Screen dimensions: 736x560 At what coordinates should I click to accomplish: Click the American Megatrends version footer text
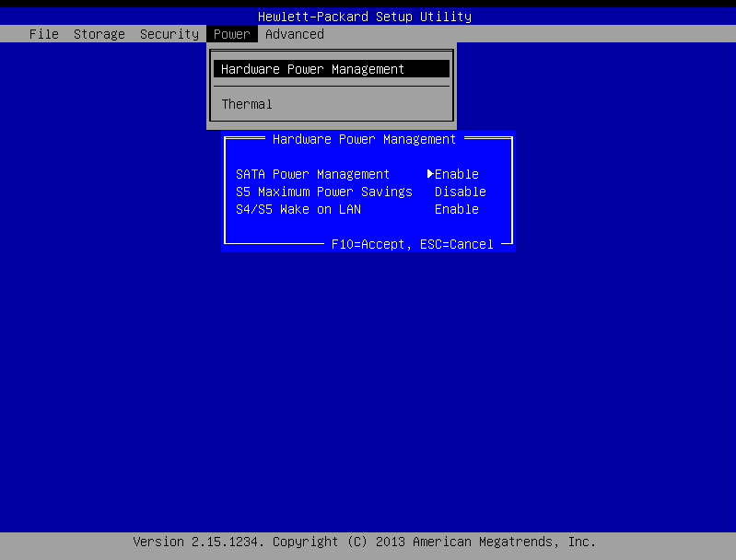click(x=364, y=542)
